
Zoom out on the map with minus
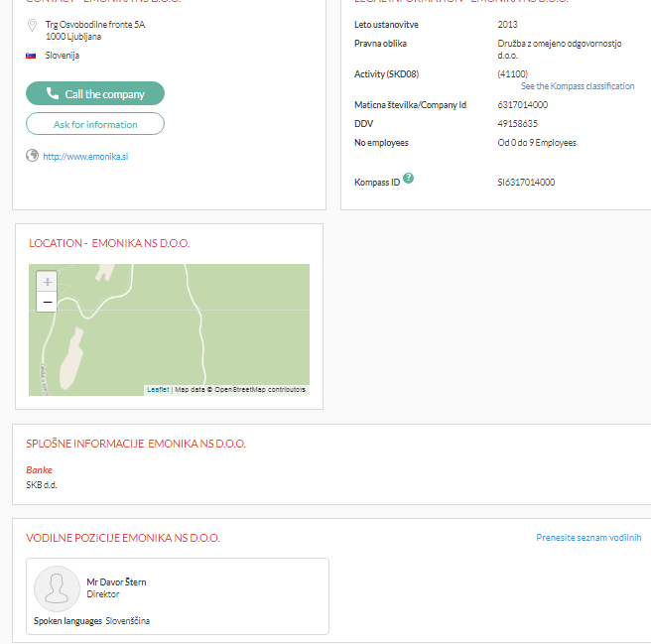click(x=47, y=302)
